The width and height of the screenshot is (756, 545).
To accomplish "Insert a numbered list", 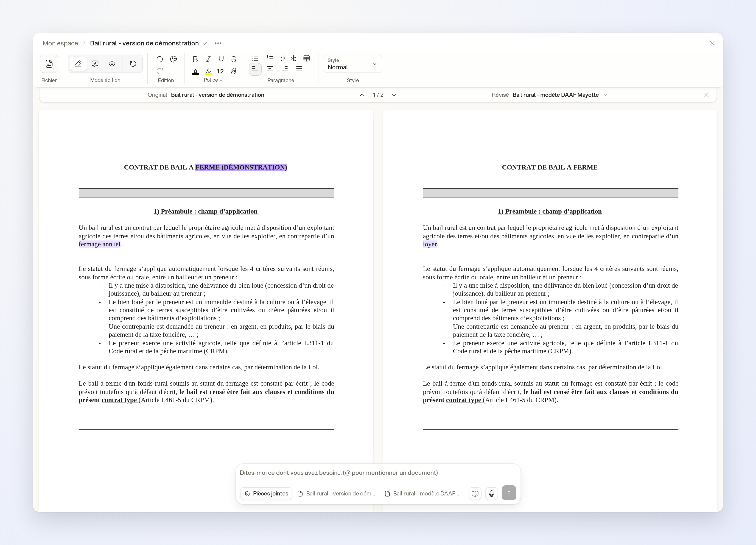I will 270,58.
